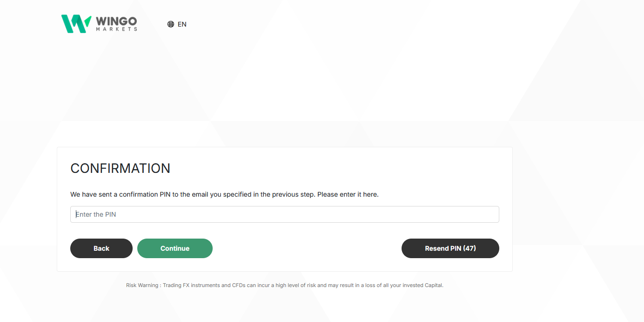Click the Resend PIN button
Image resolution: width=644 pixels, height=322 pixels.
coord(450,248)
